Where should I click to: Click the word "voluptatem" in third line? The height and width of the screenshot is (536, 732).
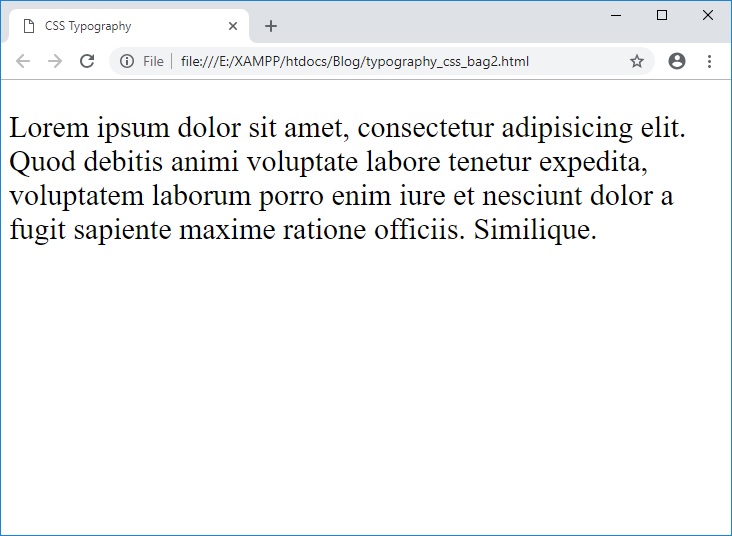tap(77, 196)
